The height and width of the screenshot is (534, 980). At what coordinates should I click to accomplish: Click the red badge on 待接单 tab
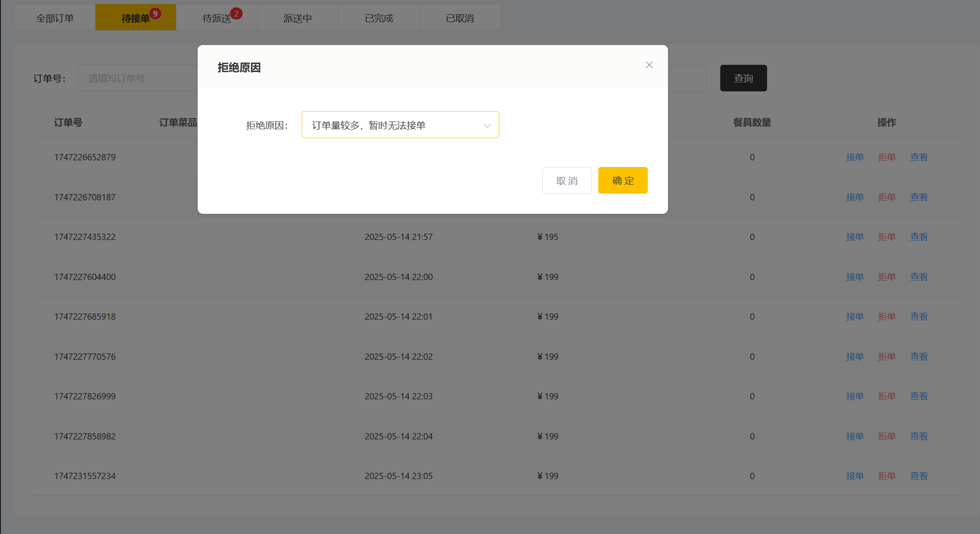(x=155, y=14)
